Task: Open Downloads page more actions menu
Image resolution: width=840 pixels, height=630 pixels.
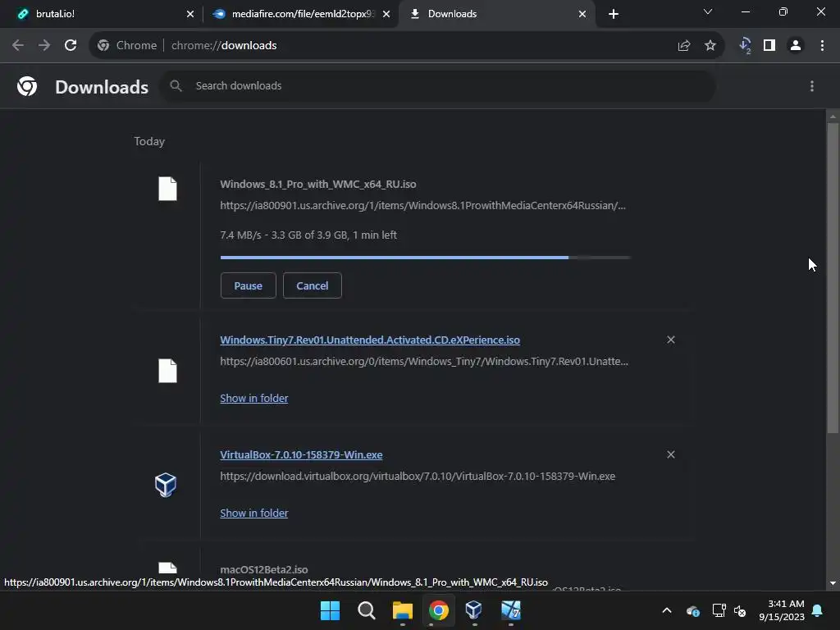Action: (x=812, y=86)
